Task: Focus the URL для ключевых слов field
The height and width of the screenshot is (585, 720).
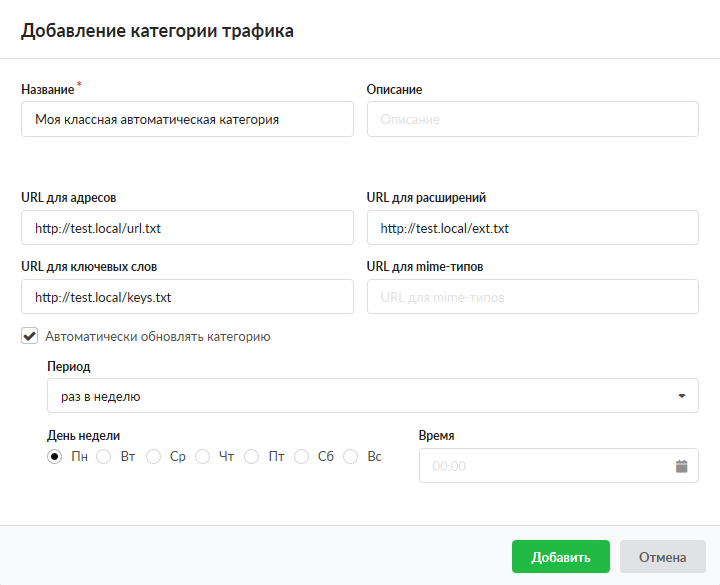Action: [187, 297]
